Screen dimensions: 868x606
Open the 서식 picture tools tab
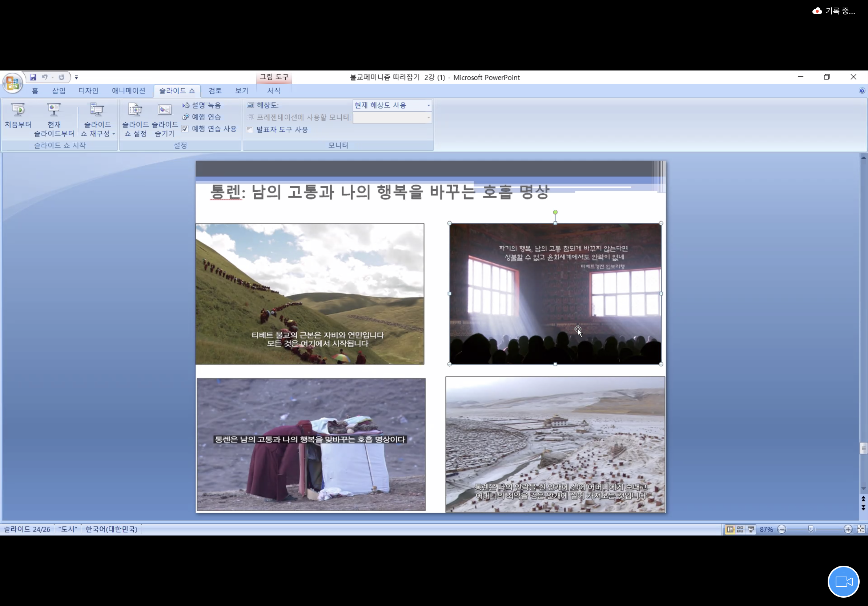[x=274, y=91]
